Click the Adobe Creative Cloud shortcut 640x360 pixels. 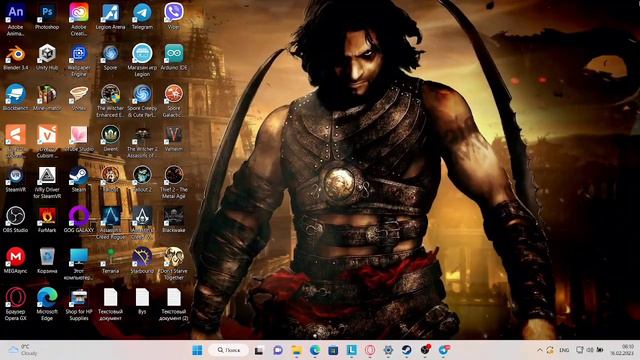[79, 19]
